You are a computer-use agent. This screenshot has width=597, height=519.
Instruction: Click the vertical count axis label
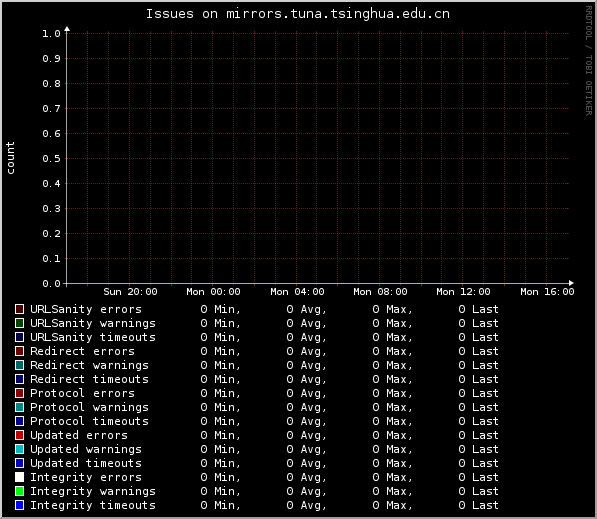point(10,158)
